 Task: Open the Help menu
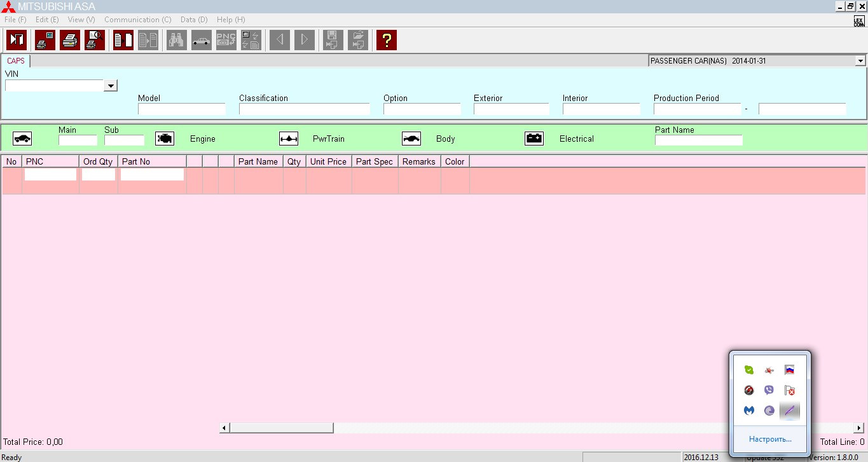(x=231, y=20)
